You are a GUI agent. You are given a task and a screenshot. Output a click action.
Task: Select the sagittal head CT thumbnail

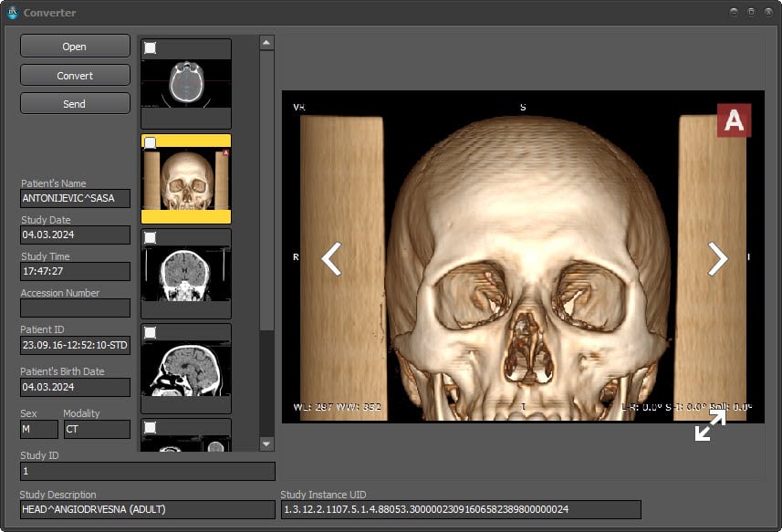coord(186,370)
